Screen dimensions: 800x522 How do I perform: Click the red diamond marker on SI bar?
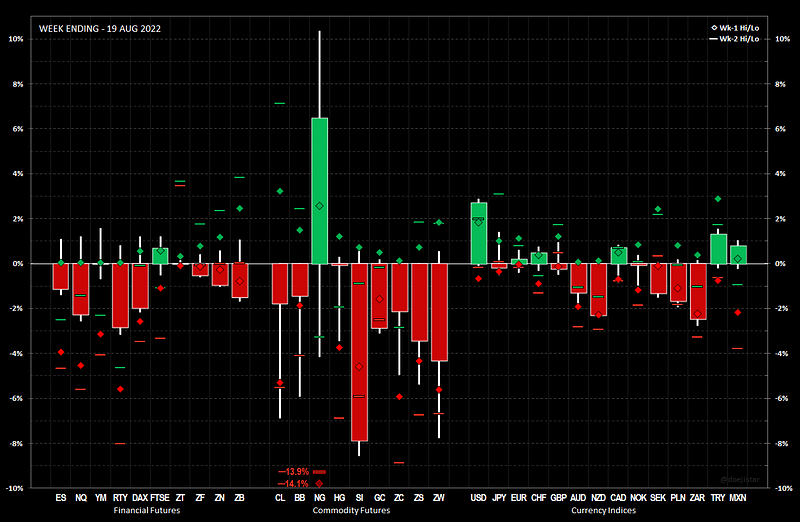(359, 367)
